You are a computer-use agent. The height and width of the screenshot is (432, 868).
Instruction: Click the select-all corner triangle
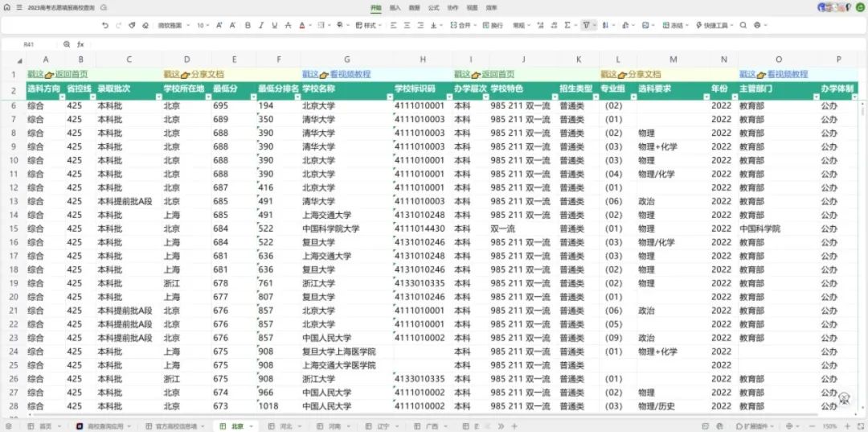tap(19, 60)
